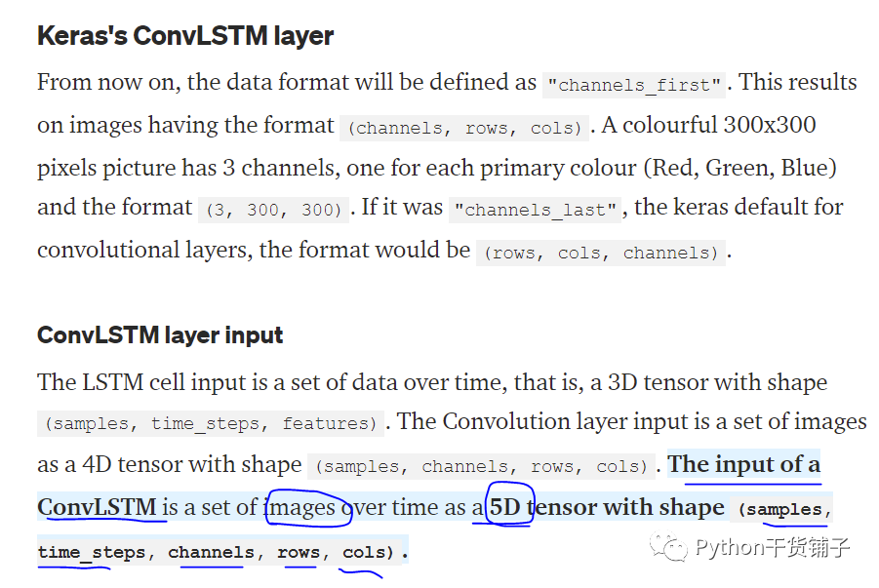This screenshot has height=588, width=879.
Task: Click the underlined "time_steps" code word
Action: (92, 552)
